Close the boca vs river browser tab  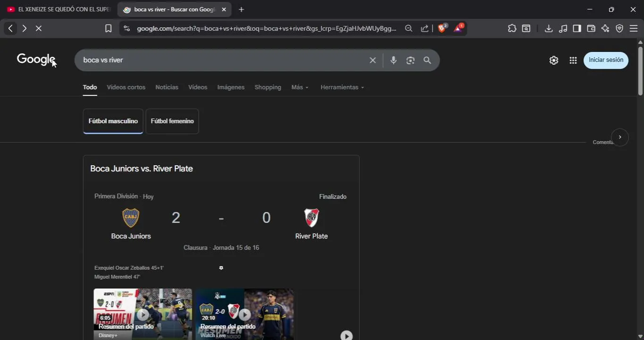(224, 9)
